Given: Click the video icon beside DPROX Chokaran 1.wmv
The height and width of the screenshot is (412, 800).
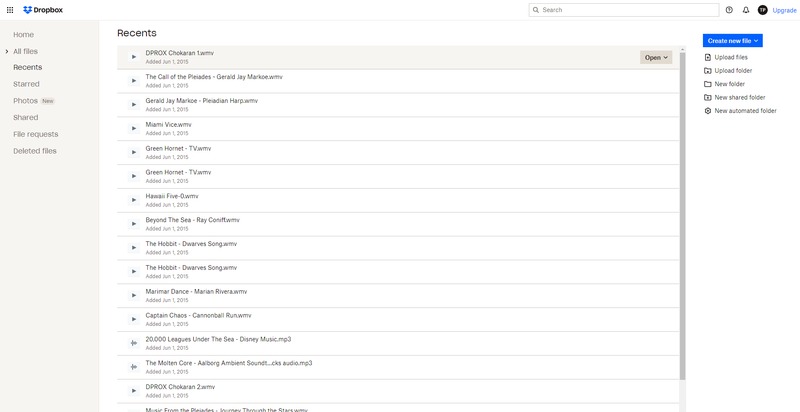Looking at the screenshot, I should 134,57.
